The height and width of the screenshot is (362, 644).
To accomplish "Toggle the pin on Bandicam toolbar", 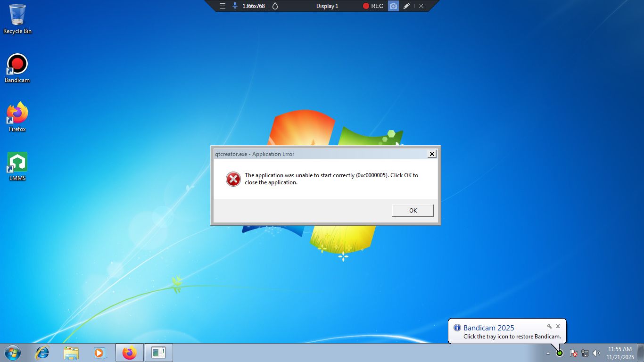I will pyautogui.click(x=235, y=6).
